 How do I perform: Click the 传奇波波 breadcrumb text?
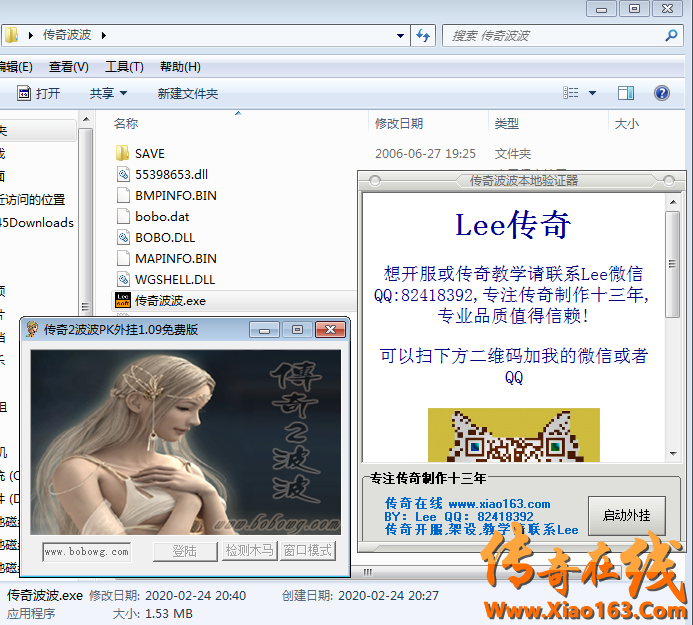(x=67, y=35)
